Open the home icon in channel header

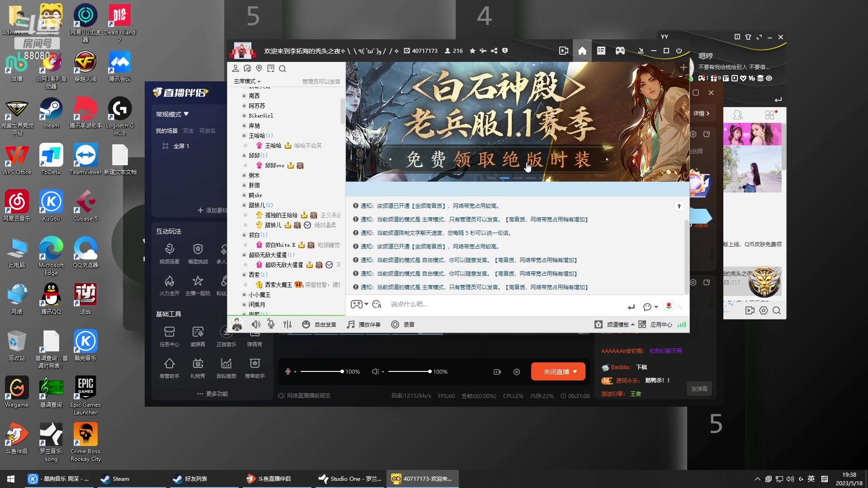point(582,51)
